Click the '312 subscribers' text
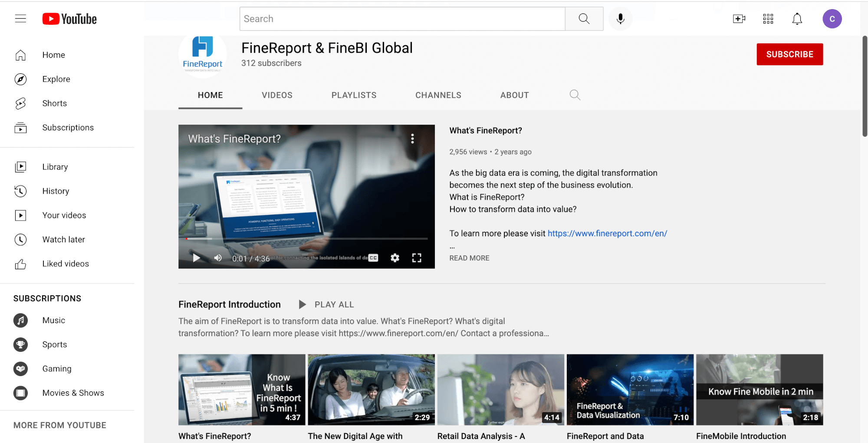Image resolution: width=868 pixels, height=443 pixels. click(x=271, y=63)
